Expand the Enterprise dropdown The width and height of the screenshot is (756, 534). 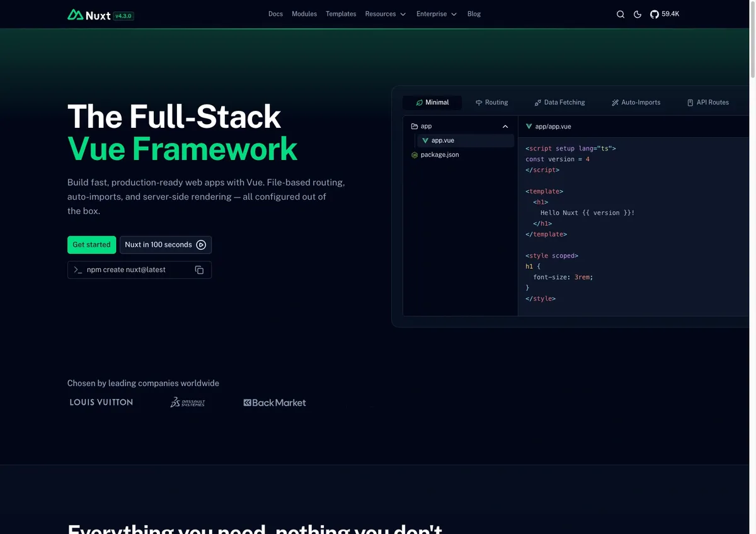(437, 14)
